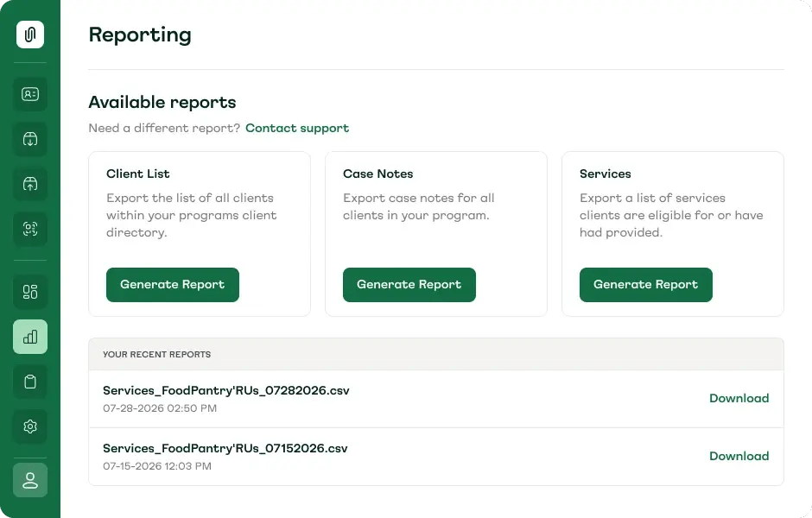Generate Report for Services
The width and height of the screenshot is (812, 518).
(x=646, y=285)
